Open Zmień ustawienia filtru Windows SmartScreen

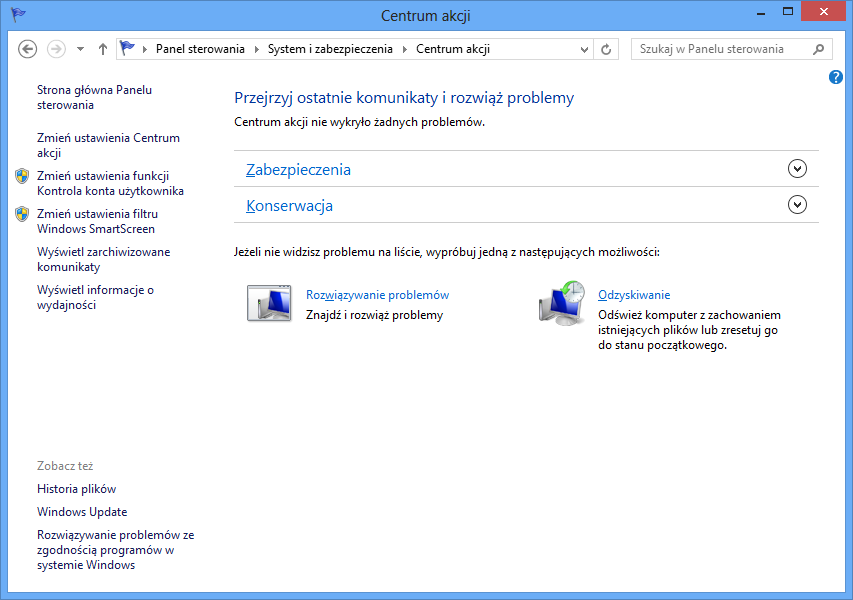coord(97,221)
